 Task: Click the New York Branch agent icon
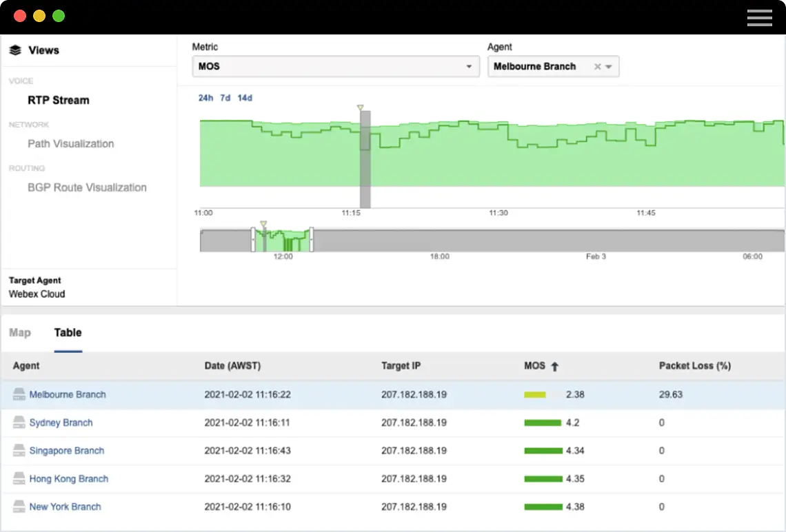point(19,507)
